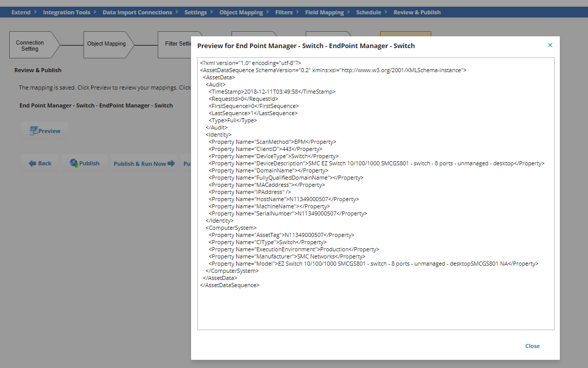Open the Schedule breadcrumb item
The width and height of the screenshot is (588, 368).
(368, 12)
